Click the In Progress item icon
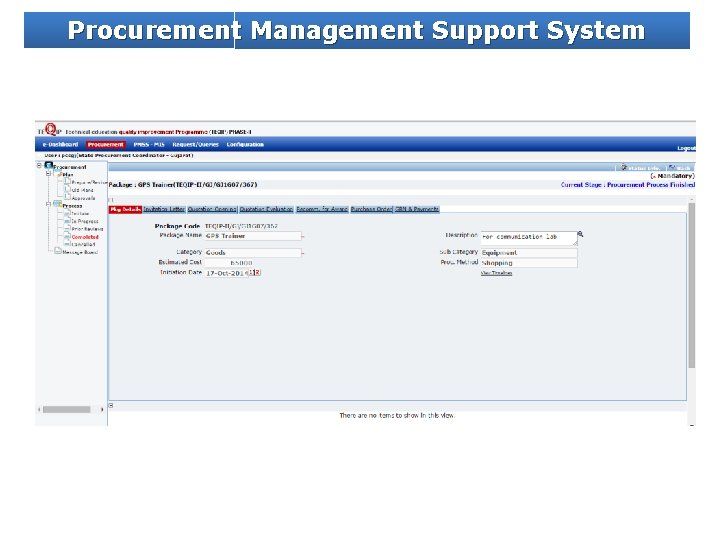The height and width of the screenshot is (540, 720). (x=67, y=221)
